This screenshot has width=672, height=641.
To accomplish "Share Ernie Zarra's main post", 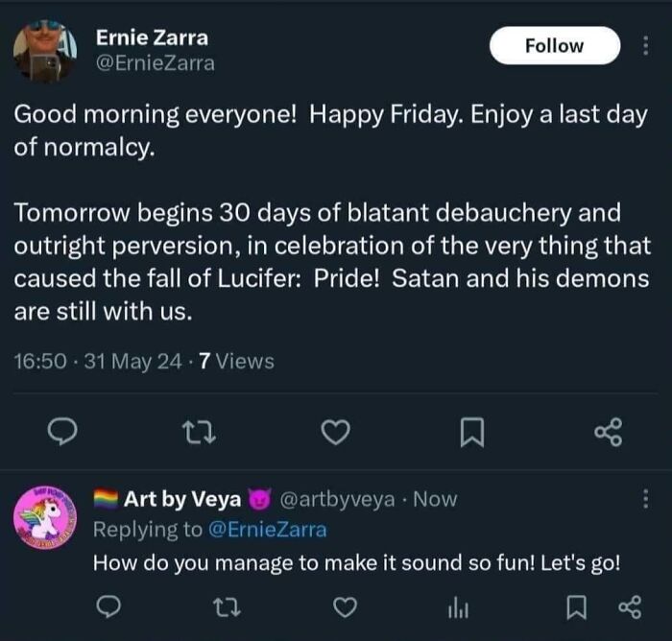I will 609,434.
